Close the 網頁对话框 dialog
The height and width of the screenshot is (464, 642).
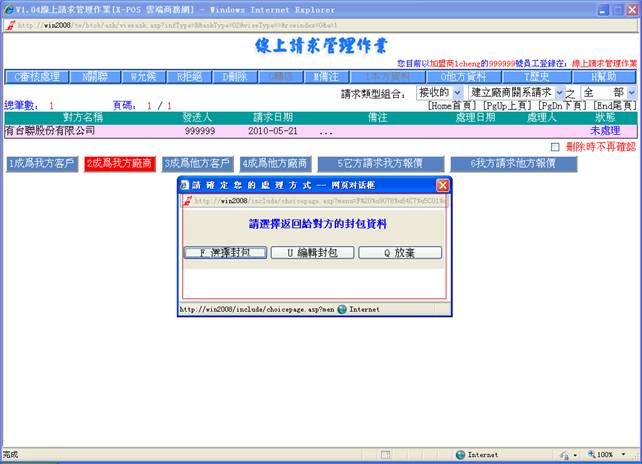(x=443, y=185)
